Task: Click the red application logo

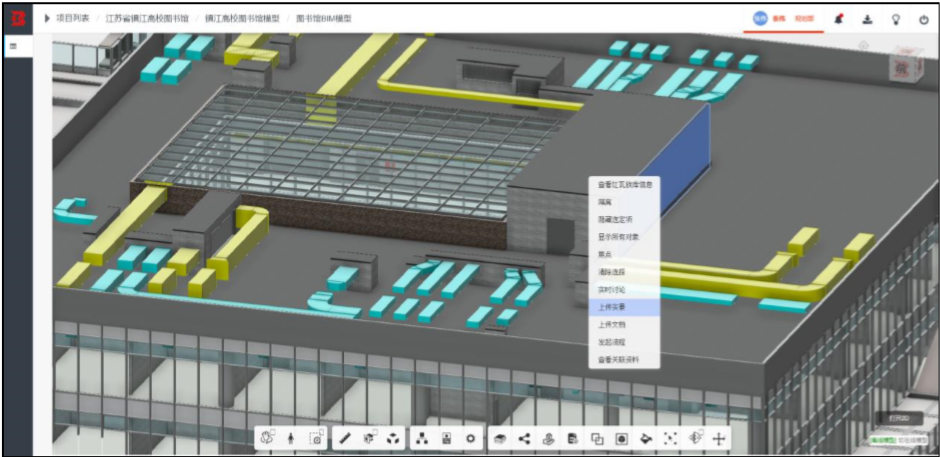Action: (18, 19)
